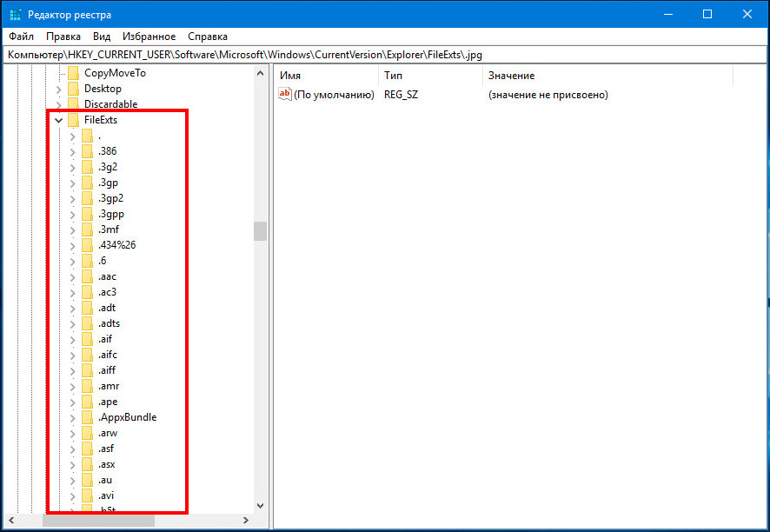Viewport: 770px width, 532px height.
Task: Click the Registry Editor title bar icon
Action: point(16,14)
